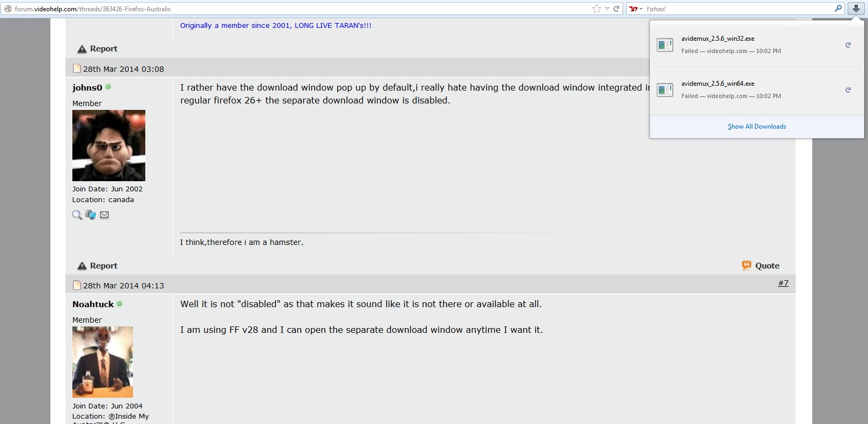Click johns0's magnifying glass search icon
Viewport: 868px width, 424px height.
pos(77,215)
